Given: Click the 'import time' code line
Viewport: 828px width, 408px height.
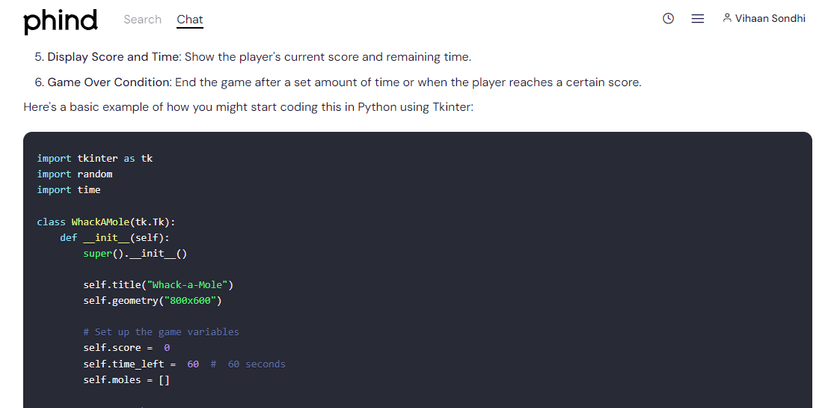Looking at the screenshot, I should click(x=69, y=189).
